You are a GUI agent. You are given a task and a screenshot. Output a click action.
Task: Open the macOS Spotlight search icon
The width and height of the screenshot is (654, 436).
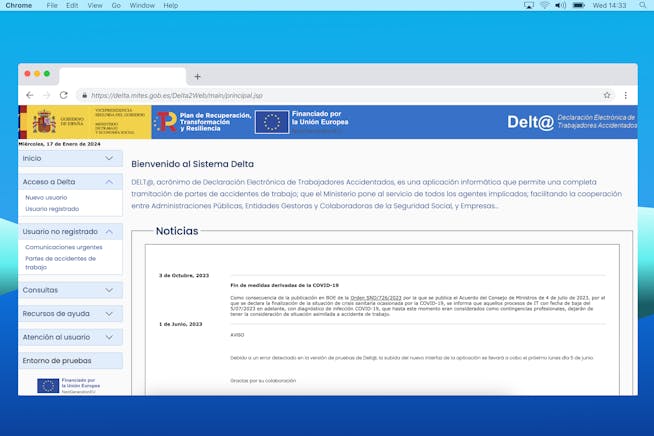click(x=643, y=5)
